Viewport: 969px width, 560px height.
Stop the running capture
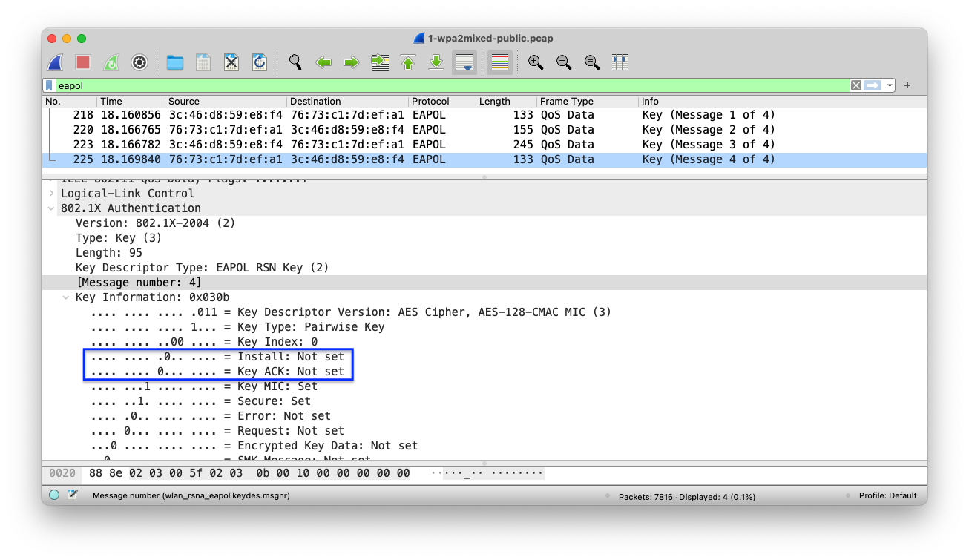(x=83, y=62)
